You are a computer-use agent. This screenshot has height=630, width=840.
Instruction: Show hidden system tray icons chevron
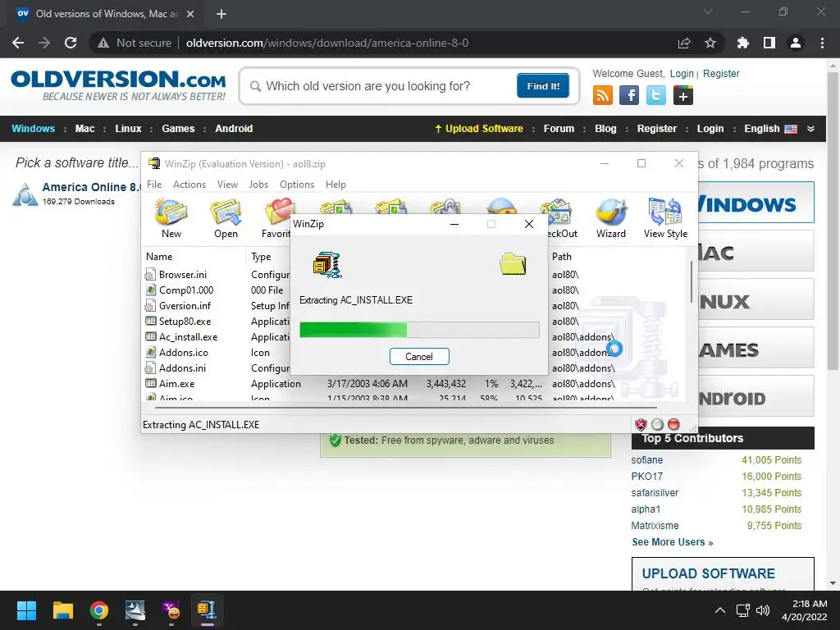[720, 610]
